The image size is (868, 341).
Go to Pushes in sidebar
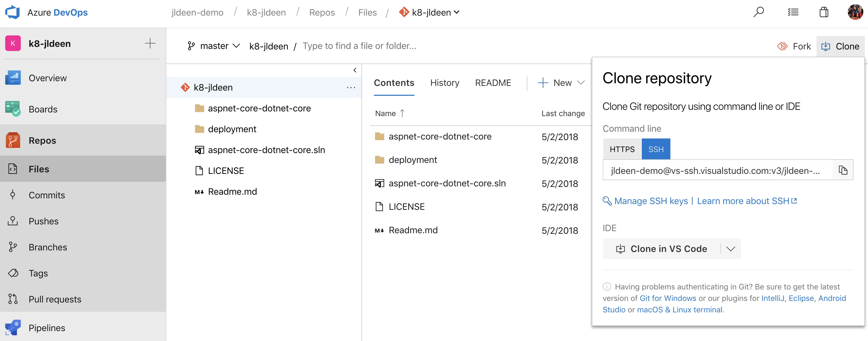click(83, 221)
